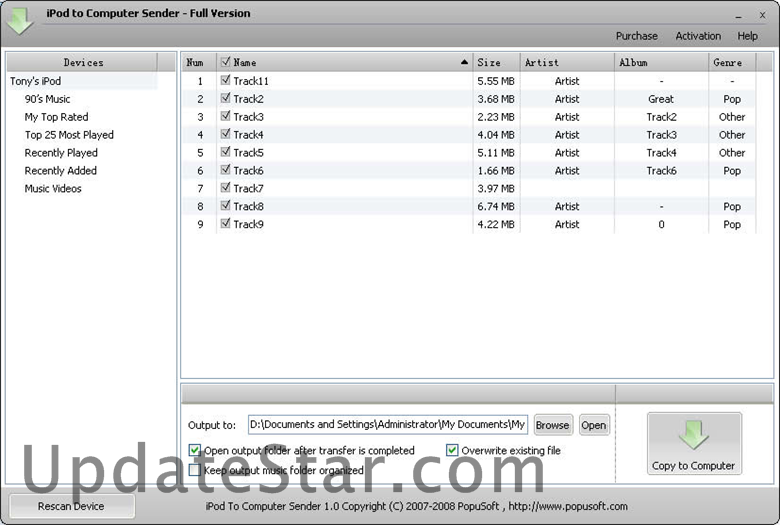Select Top 25 Most Played playlist
Image resolution: width=780 pixels, height=525 pixels.
69,135
